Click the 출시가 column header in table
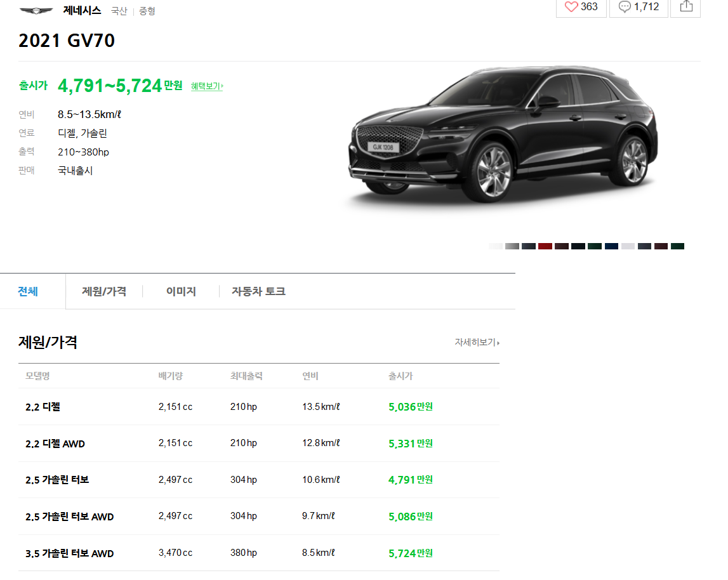 coord(400,376)
